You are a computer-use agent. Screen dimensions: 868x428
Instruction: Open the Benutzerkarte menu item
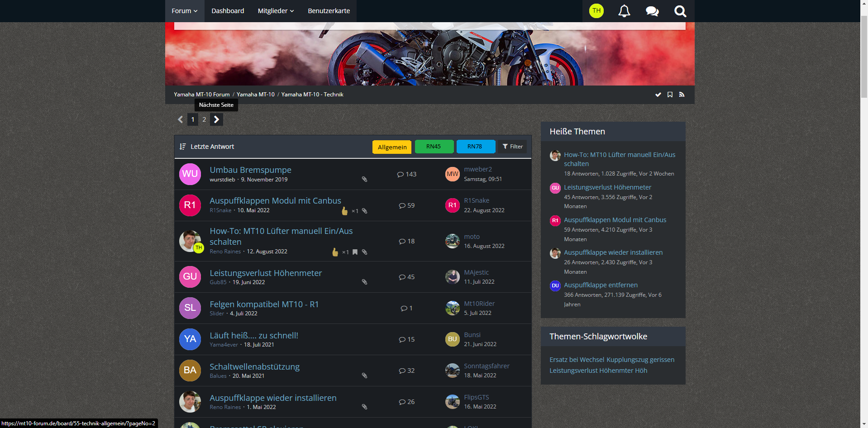point(329,11)
